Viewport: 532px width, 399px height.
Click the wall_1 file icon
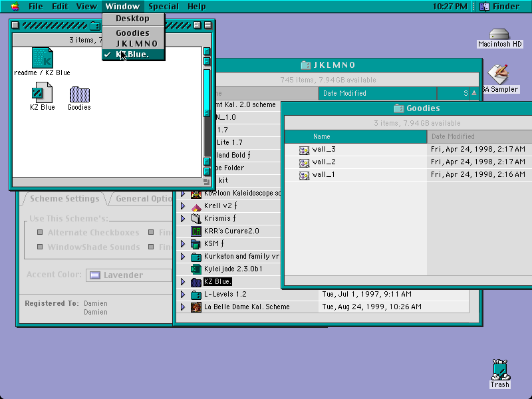point(304,175)
